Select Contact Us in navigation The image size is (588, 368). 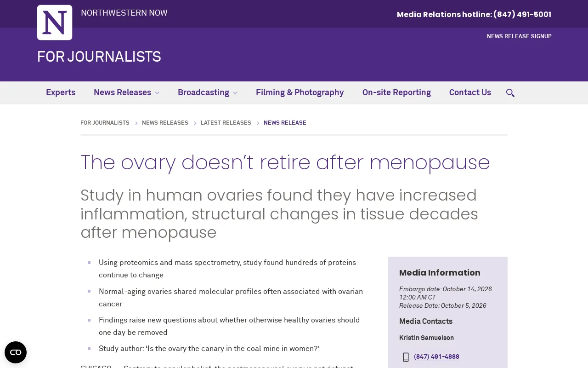click(470, 93)
